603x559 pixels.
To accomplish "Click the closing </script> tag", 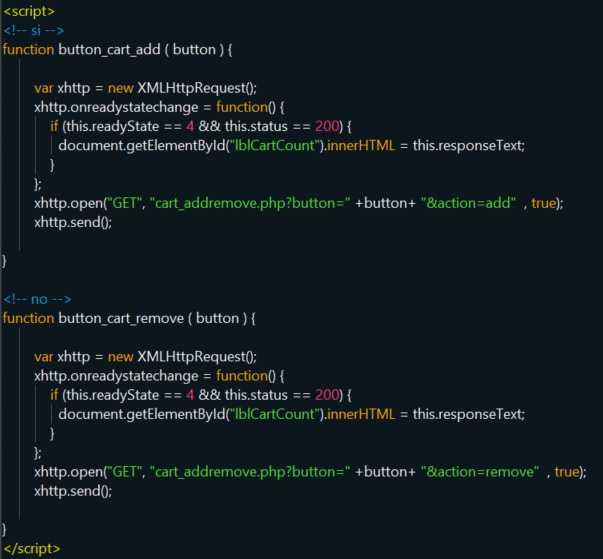I will [32, 549].
